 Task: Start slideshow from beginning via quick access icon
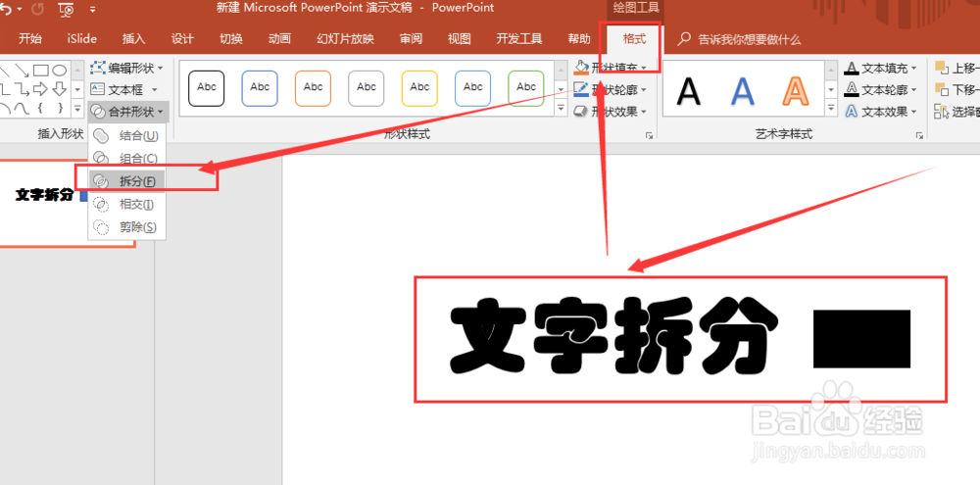tap(65, 9)
